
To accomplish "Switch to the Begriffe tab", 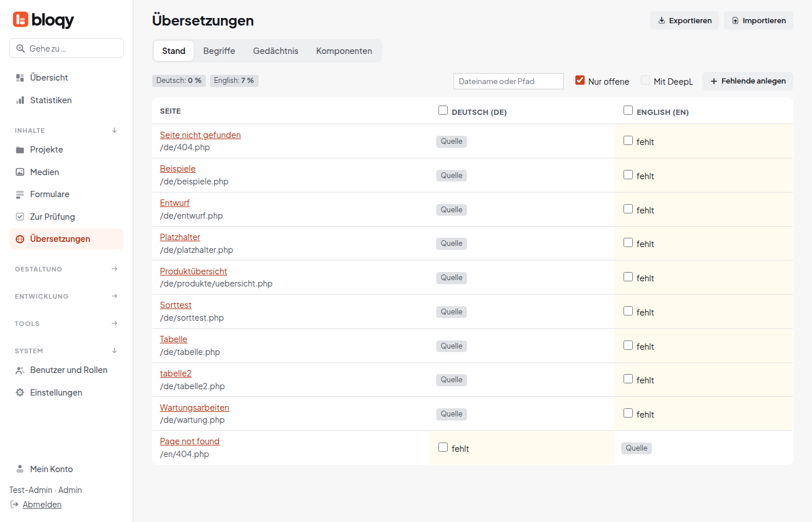I will (x=219, y=51).
